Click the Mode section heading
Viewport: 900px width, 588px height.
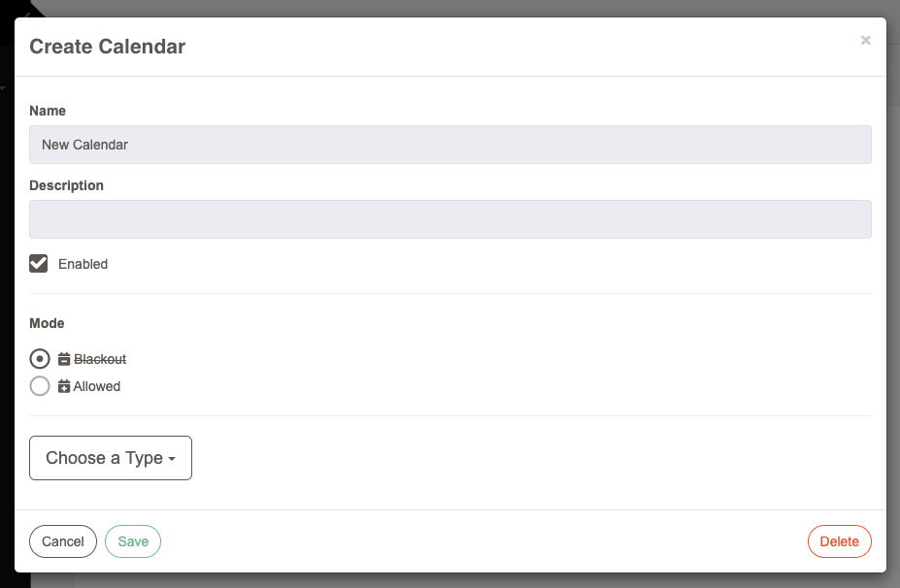pos(47,323)
